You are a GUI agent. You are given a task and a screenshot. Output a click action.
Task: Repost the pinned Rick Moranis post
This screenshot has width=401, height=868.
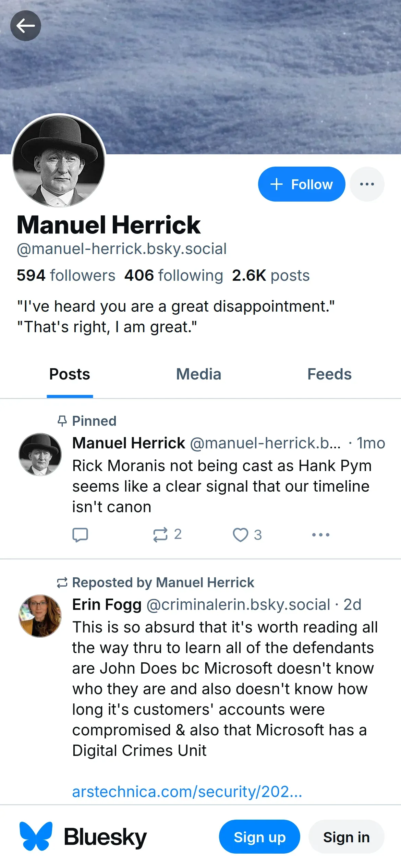[x=160, y=535]
